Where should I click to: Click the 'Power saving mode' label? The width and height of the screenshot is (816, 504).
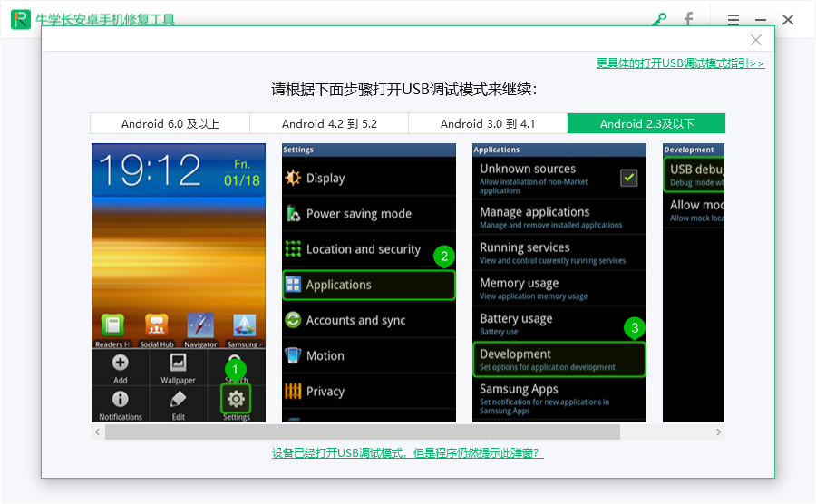pos(359,214)
